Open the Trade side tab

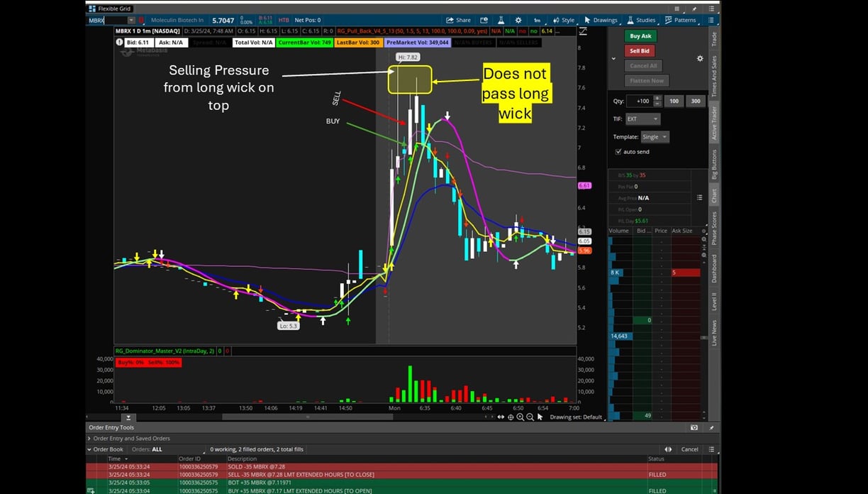(x=714, y=39)
